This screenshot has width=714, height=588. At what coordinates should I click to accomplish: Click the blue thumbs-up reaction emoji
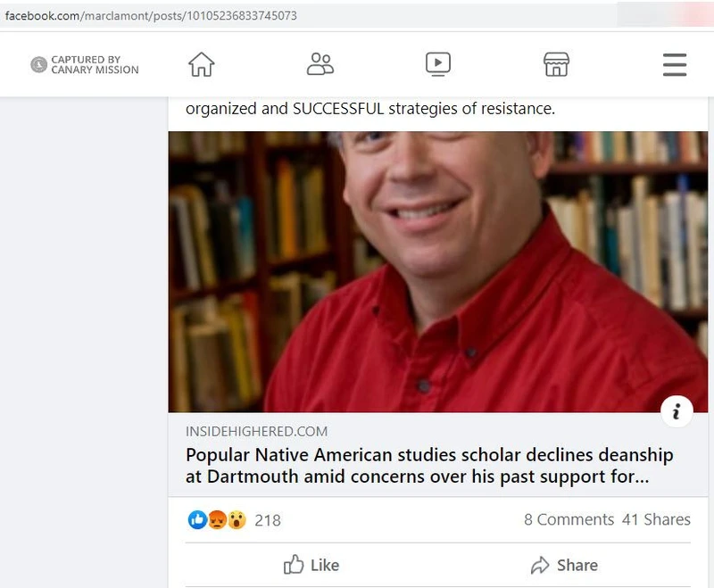point(197,519)
